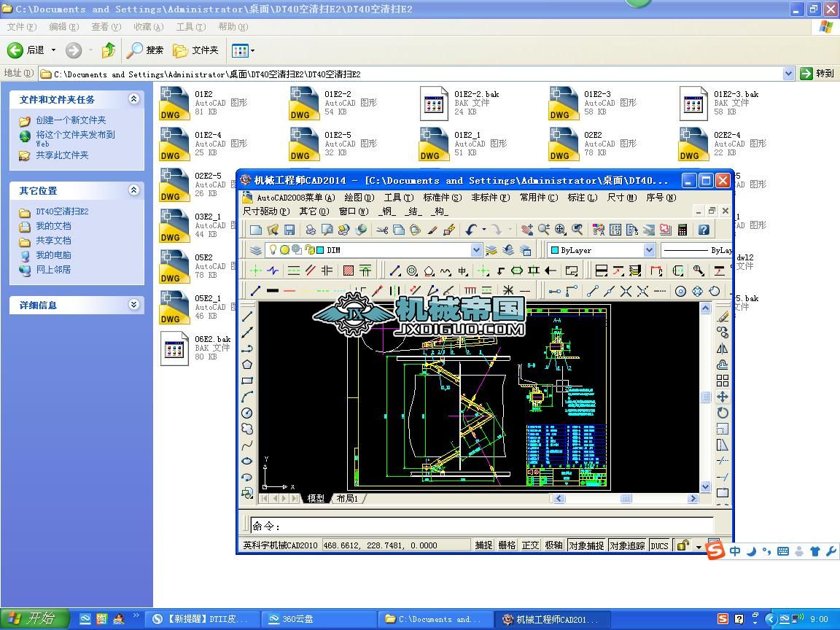Open the calculator tool in CAD toolbar
Viewport: 840px width, 630px height.
point(682,230)
